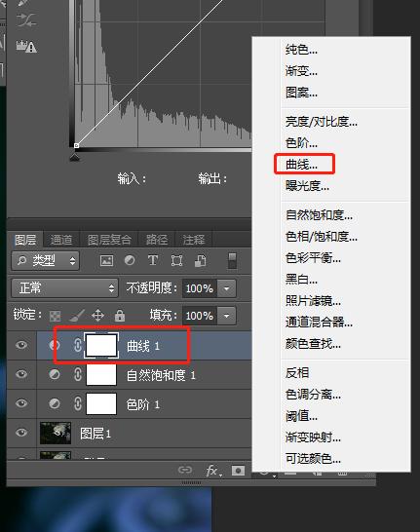Select 色彩平衡... menu entry
This screenshot has height=532, width=420.
pyautogui.click(x=313, y=258)
